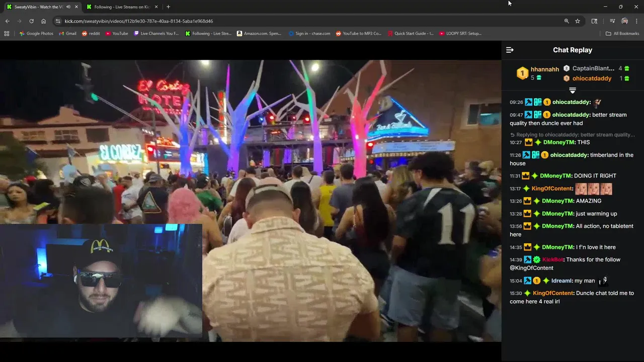This screenshot has width=644, height=362.
Task: Click username Idreaml at 15:04
Action: (x=561, y=281)
